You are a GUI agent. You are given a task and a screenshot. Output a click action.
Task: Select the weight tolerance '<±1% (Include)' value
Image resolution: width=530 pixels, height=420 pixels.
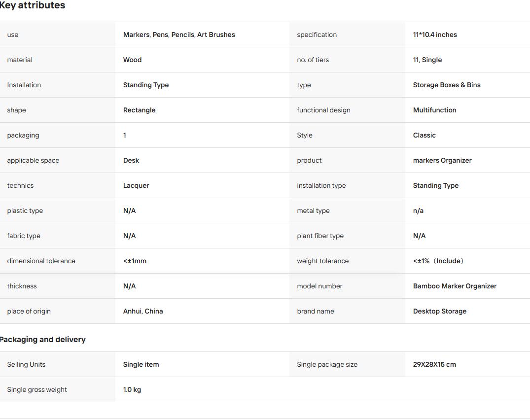pyautogui.click(x=438, y=261)
